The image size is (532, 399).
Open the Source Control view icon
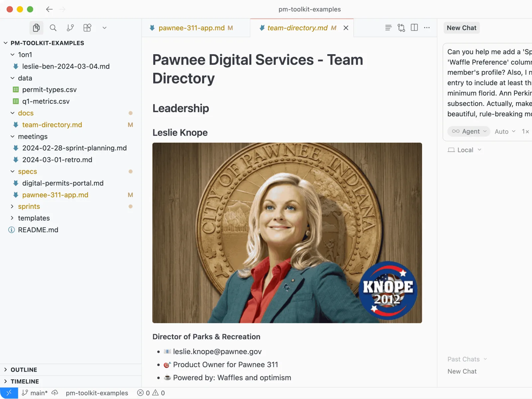click(70, 28)
